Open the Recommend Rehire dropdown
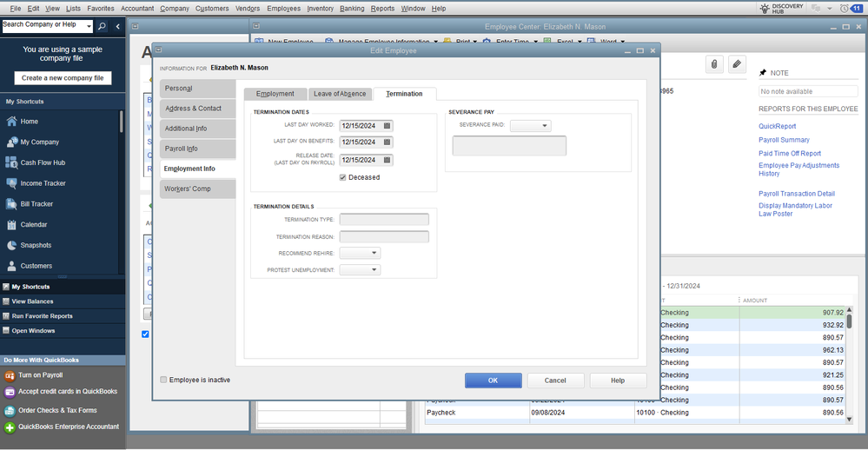The width and height of the screenshot is (868, 450). (x=360, y=253)
